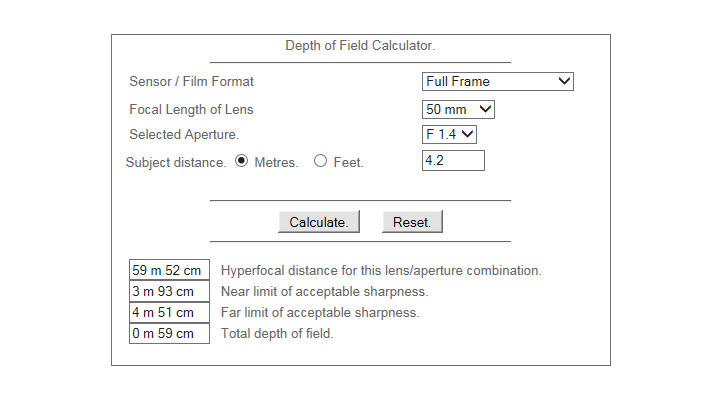Click the hyperfocal distance description text
The width and height of the screenshot is (728, 404).
381,270
